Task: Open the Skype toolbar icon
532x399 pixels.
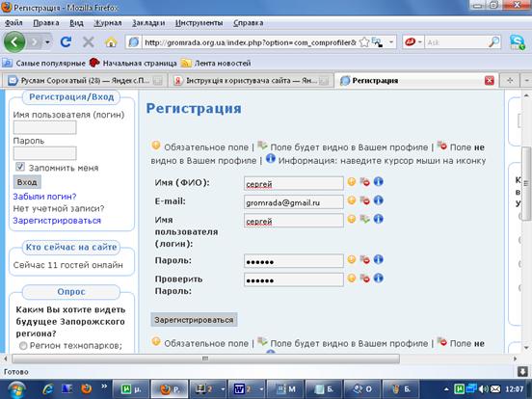Action: coord(518,42)
